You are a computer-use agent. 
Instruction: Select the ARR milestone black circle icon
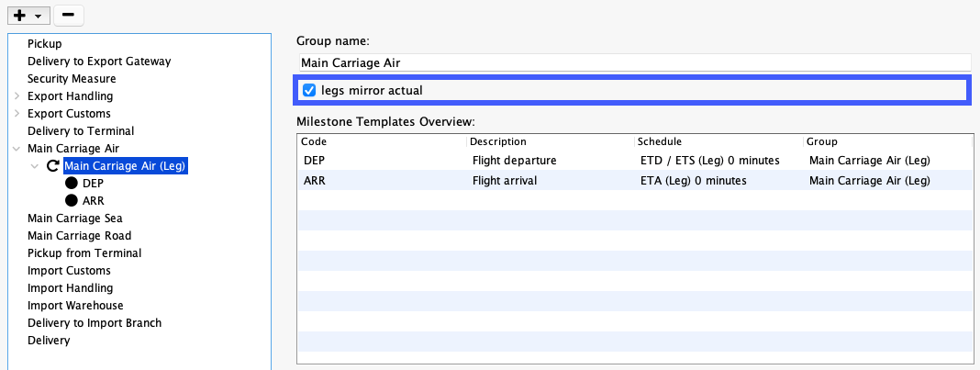[72, 201]
